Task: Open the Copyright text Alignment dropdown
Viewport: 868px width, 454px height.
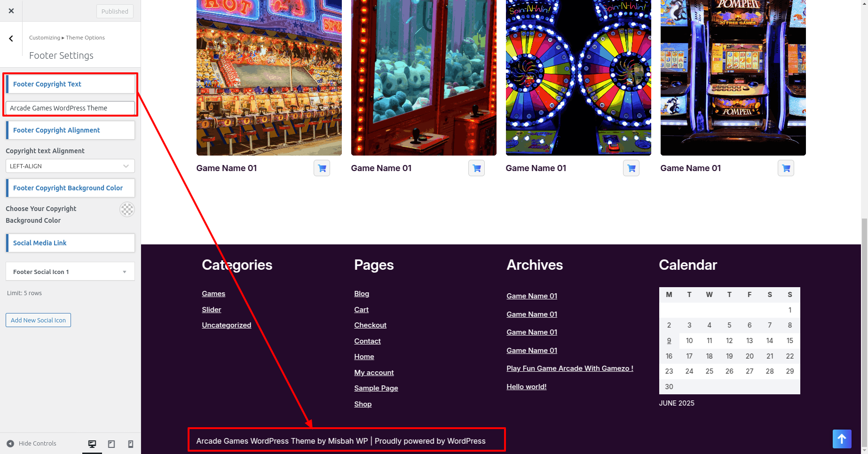Action: coord(70,166)
